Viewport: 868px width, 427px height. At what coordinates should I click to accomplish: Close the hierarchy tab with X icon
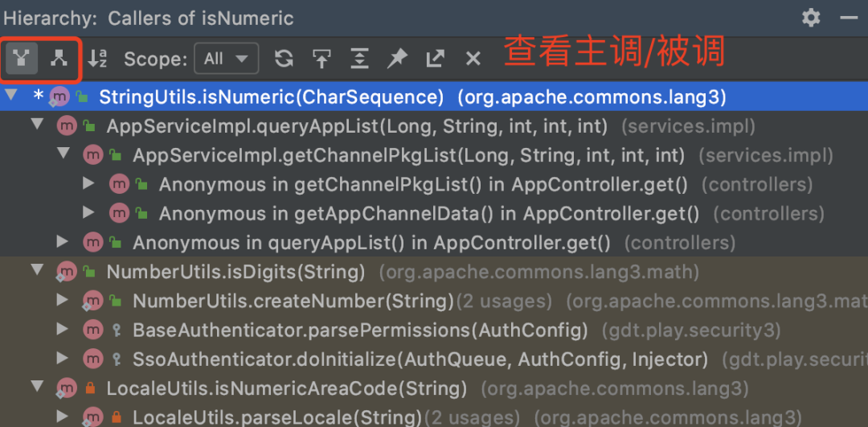coord(473,59)
